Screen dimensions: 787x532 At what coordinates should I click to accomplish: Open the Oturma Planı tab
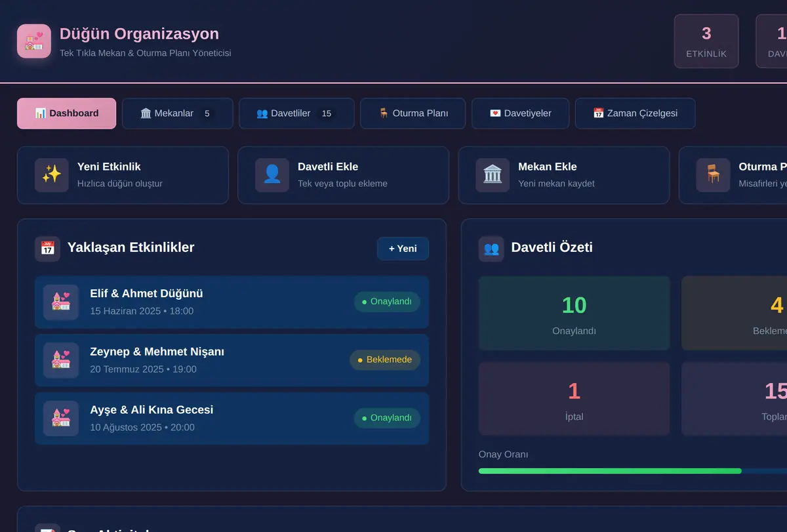click(x=413, y=113)
